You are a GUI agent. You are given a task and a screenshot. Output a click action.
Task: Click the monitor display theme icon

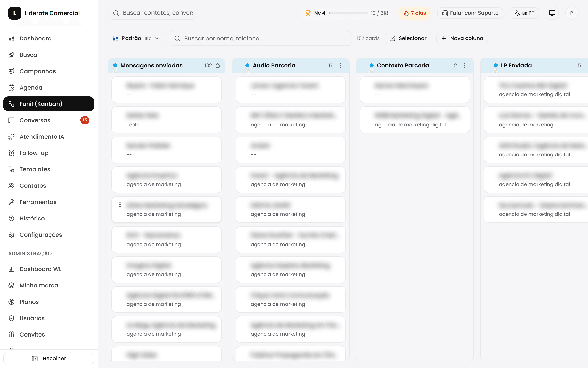tap(552, 13)
